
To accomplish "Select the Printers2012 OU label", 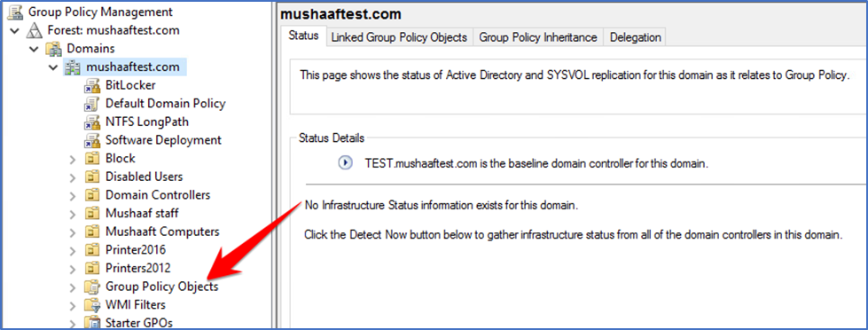I will 137,268.
